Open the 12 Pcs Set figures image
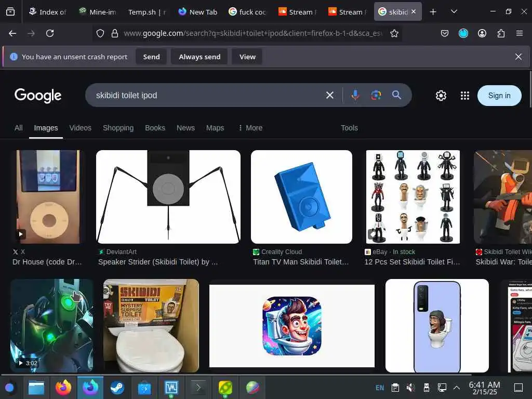532x399 pixels. click(x=413, y=197)
